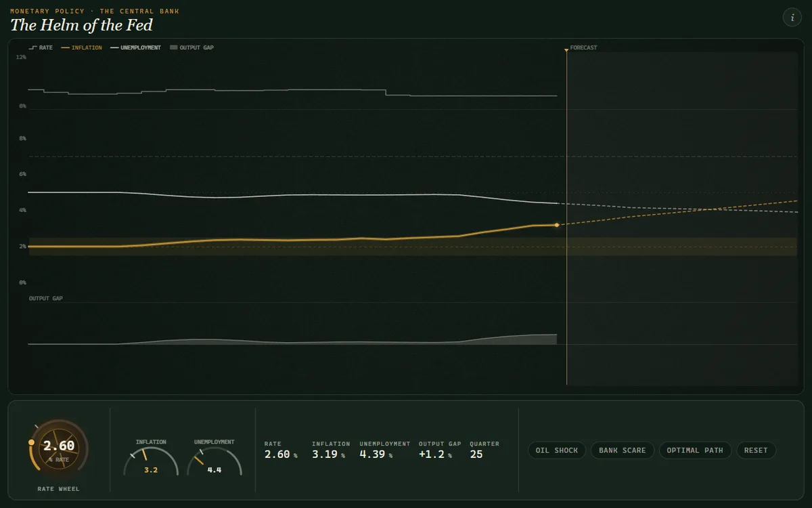Open the info icon in top corner
The height and width of the screenshot is (508, 812).
click(x=792, y=18)
